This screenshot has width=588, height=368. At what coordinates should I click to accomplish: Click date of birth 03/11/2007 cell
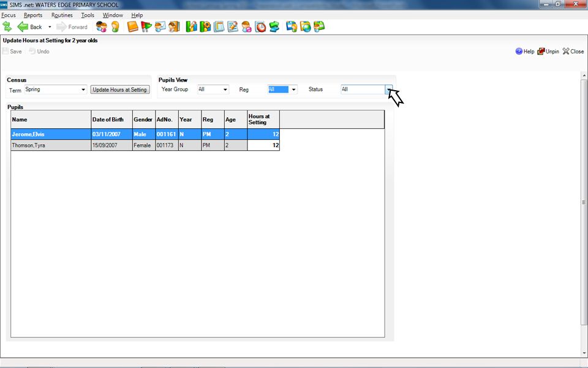coord(111,134)
